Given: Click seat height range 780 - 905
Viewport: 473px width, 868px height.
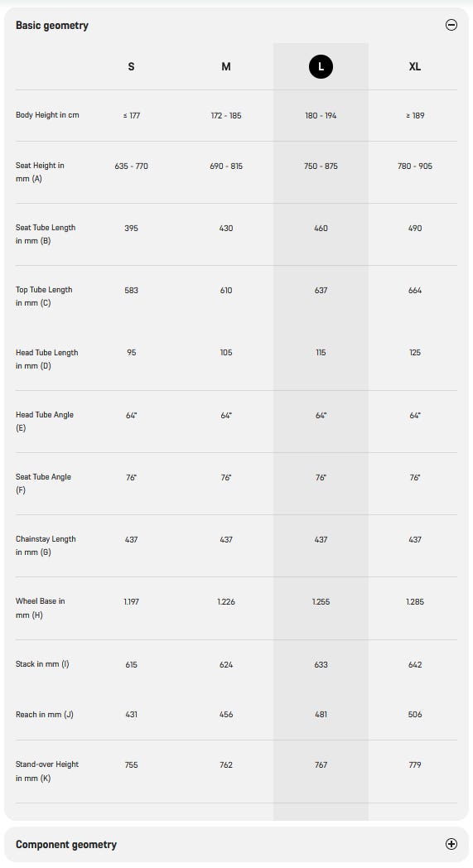Looking at the screenshot, I should point(415,166).
